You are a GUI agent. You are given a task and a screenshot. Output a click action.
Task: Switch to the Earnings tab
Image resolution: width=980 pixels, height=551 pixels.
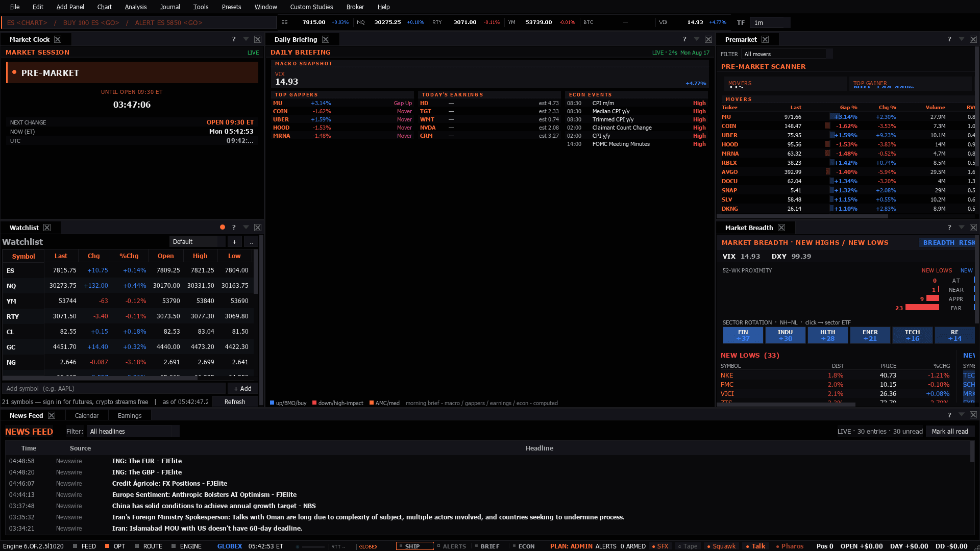(x=130, y=415)
